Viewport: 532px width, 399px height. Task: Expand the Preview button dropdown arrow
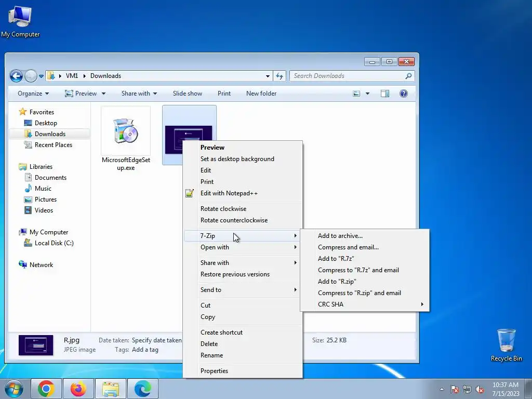(x=103, y=94)
